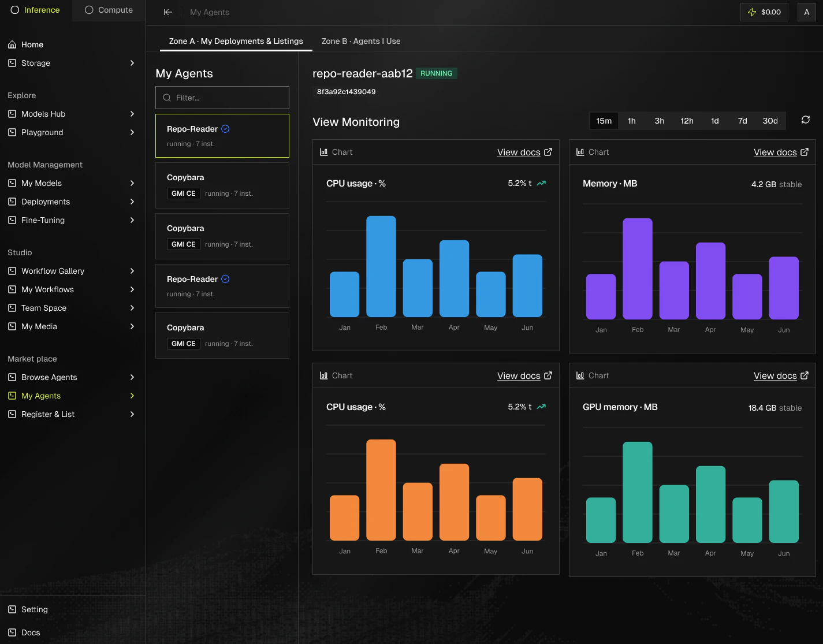823x644 pixels.
Task: Expand the Storage chevron
Action: pyautogui.click(x=132, y=63)
